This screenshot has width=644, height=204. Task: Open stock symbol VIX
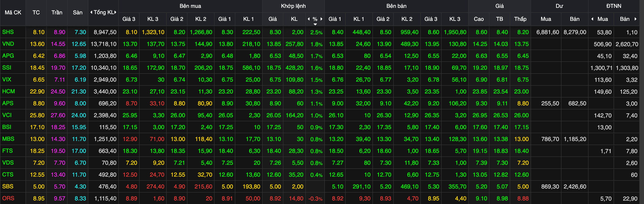click(x=7, y=79)
